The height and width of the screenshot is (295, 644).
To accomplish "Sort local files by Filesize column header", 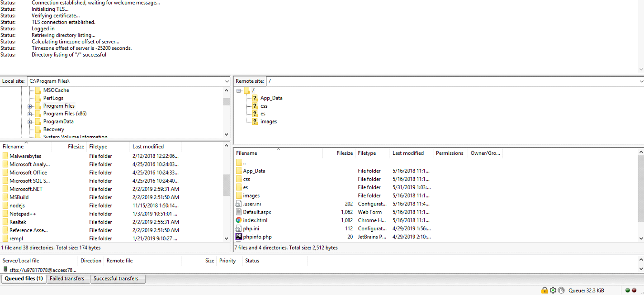I will tap(76, 147).
